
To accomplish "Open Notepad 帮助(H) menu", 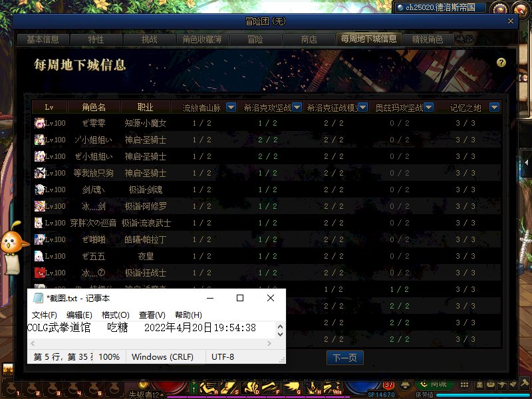I will (x=188, y=315).
